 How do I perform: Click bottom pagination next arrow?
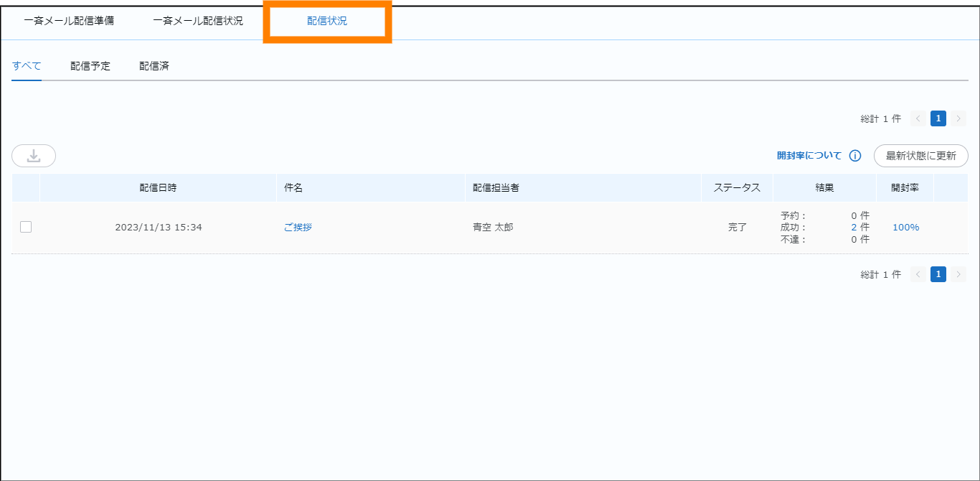(x=958, y=274)
